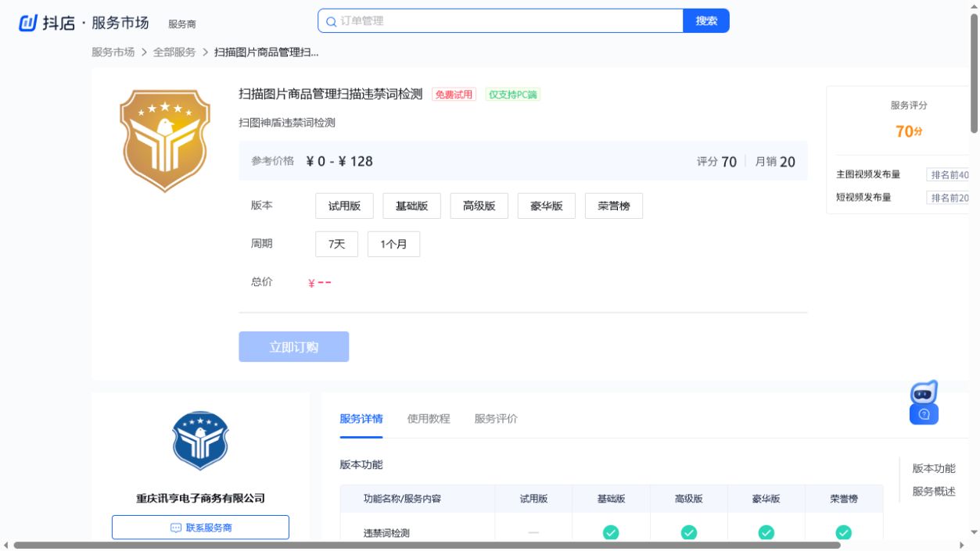Select the 基础版 version option
The height and width of the screenshot is (551, 980).
tap(411, 206)
